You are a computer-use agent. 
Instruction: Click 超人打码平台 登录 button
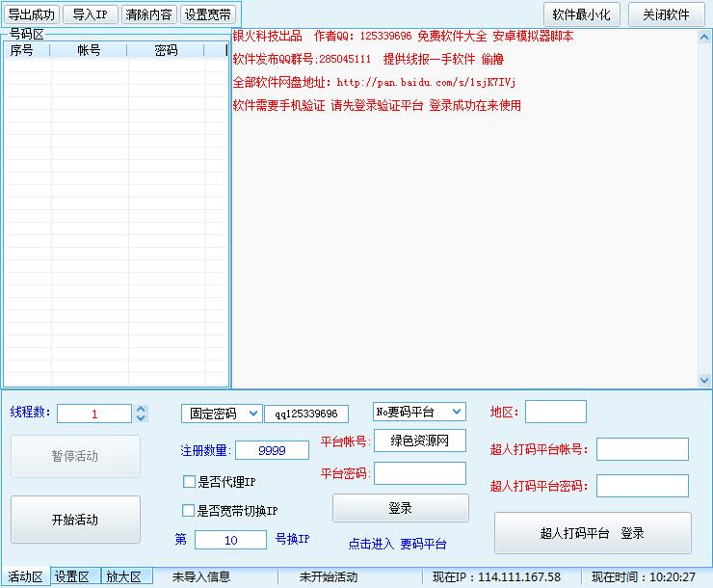[593, 533]
